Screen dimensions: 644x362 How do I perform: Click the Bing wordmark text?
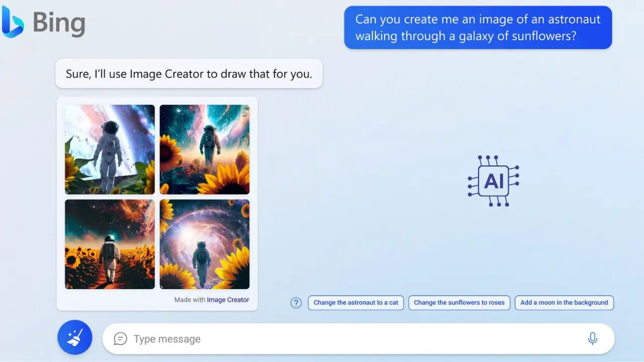point(59,23)
